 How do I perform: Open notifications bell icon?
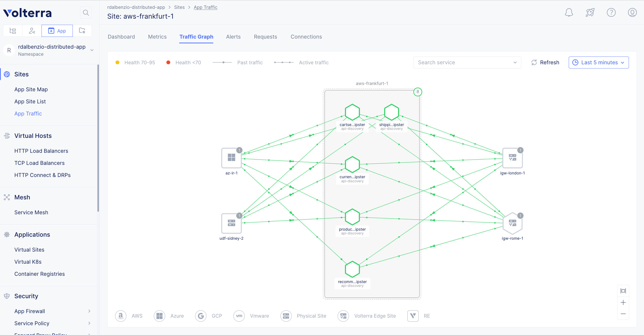pyautogui.click(x=569, y=12)
